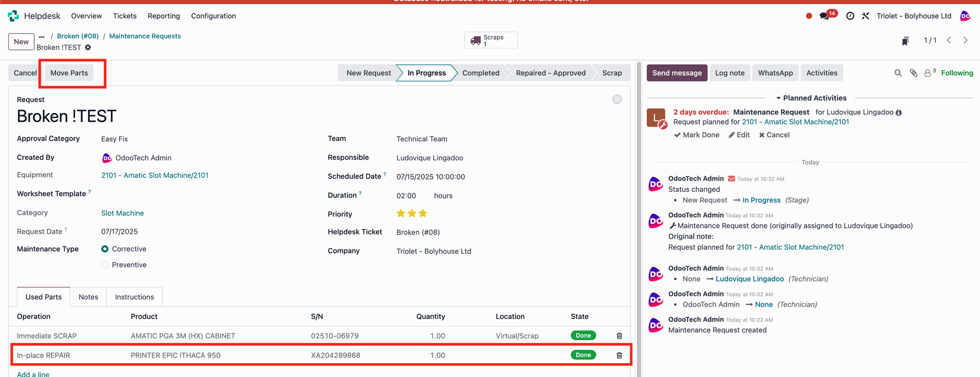Viewport: 980px width, 377px height.
Task: Open the user avatar menu
Action: pyautogui.click(x=965, y=16)
